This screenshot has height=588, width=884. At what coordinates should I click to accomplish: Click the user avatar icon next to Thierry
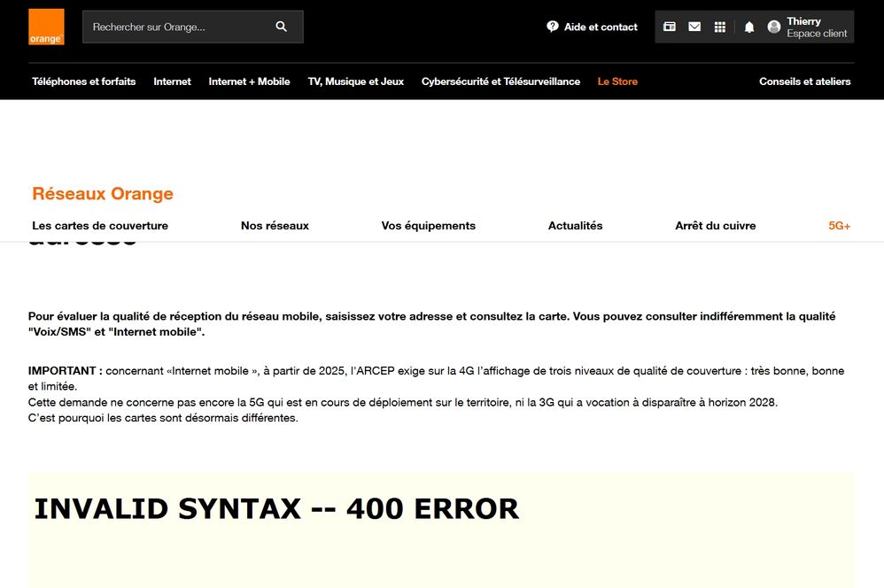[774, 27]
